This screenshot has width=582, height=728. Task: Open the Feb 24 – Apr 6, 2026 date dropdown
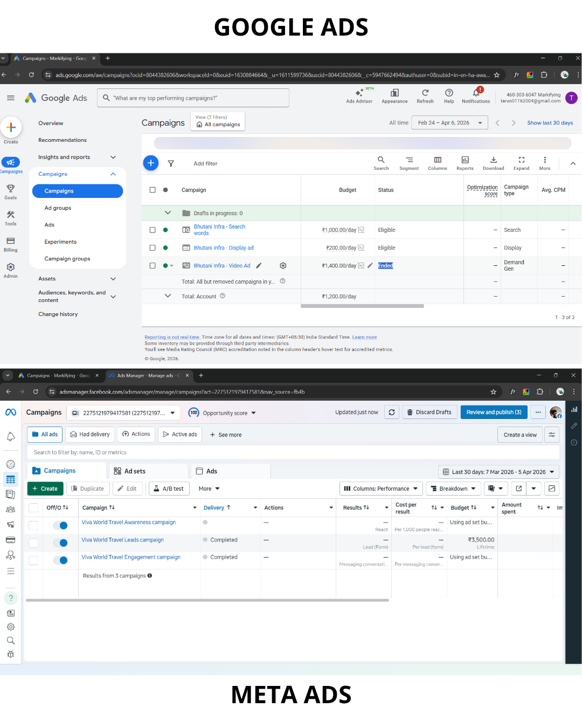point(449,123)
